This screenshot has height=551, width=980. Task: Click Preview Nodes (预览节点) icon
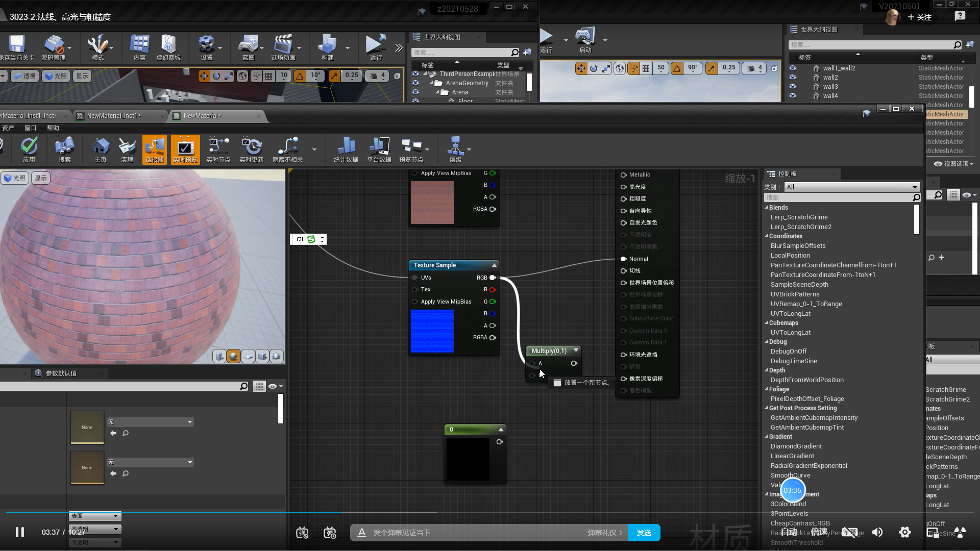(411, 149)
